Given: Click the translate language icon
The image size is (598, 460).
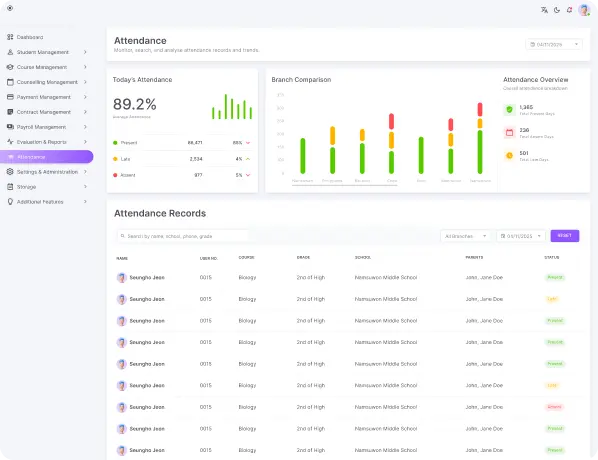Looking at the screenshot, I should point(544,10).
